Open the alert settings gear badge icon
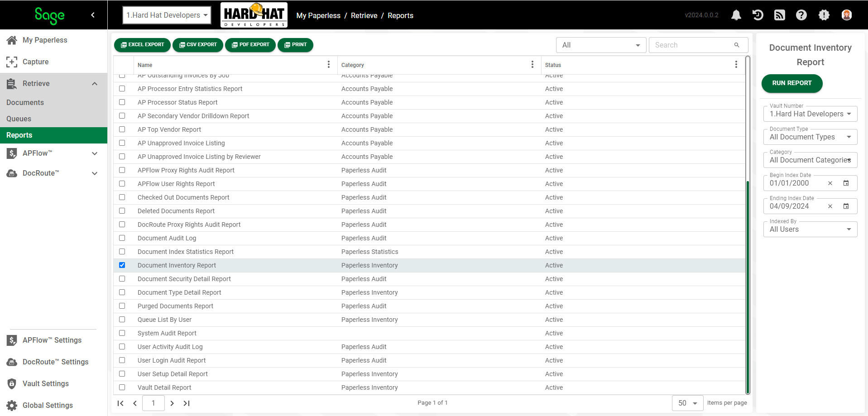Screen dimensions: 868x416 824,15
